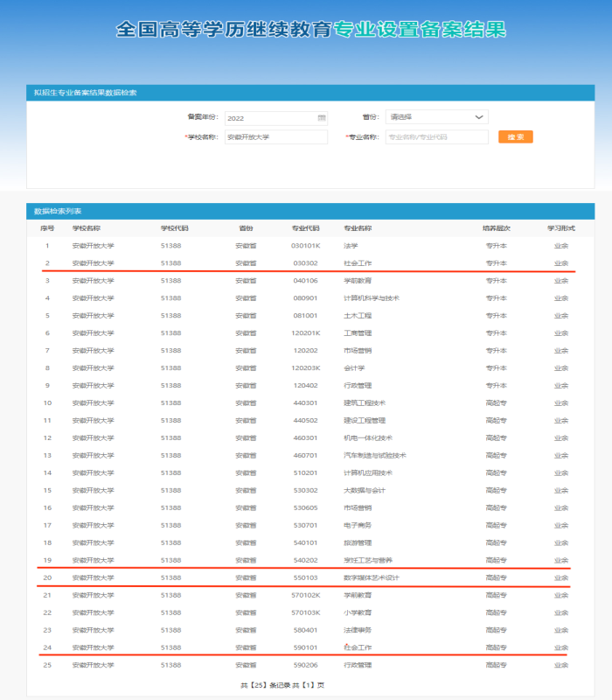612x700 pixels.
Task: Focus the 学校名称 input containing 安徽开放大学
Action: [275, 136]
